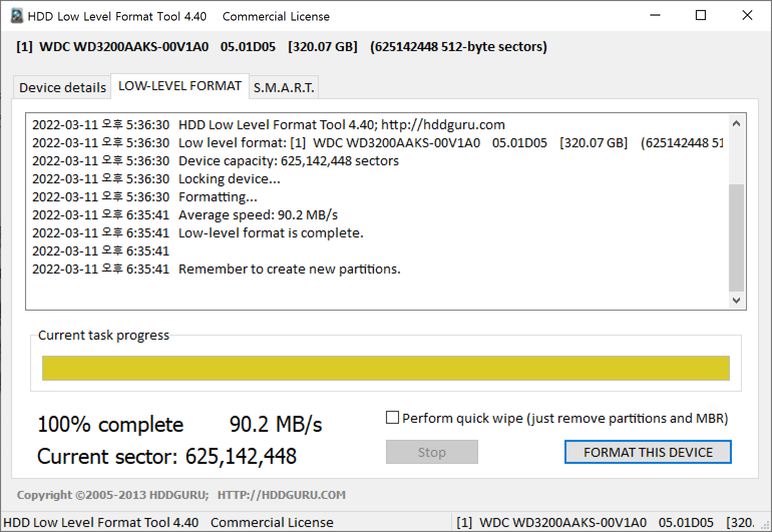Click the log vertical scrollbar thumb
Screen dimensions: 772x532
(736, 237)
